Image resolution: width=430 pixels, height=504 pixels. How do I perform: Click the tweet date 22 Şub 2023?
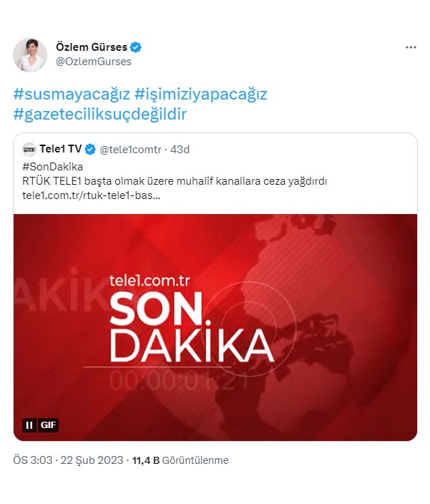click(92, 460)
